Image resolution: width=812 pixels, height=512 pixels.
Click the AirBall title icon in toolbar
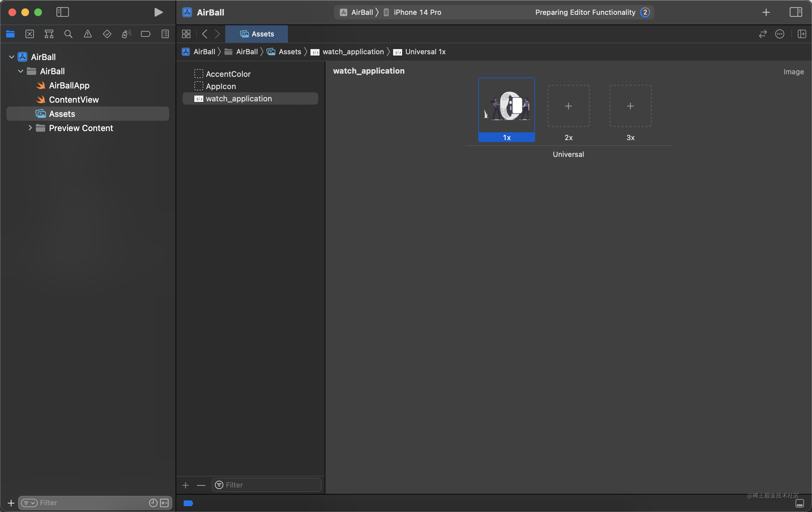[187, 12]
